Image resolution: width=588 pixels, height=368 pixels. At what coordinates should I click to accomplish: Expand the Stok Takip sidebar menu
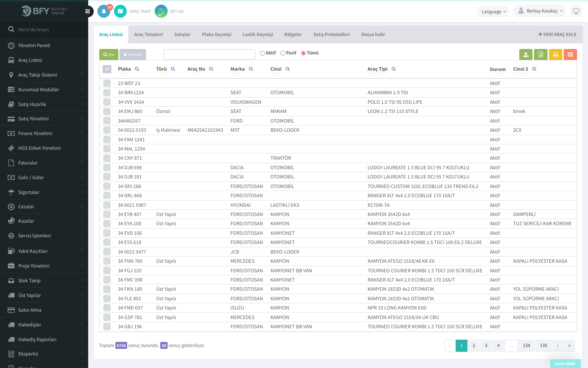tap(44, 280)
